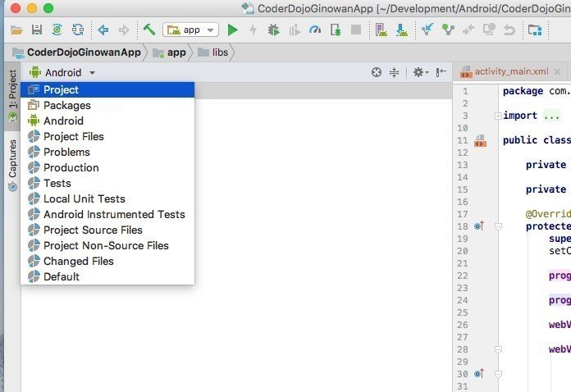The height and width of the screenshot is (392, 571).
Task: Choose Android Instrumented Tests scope
Action: (x=107, y=214)
